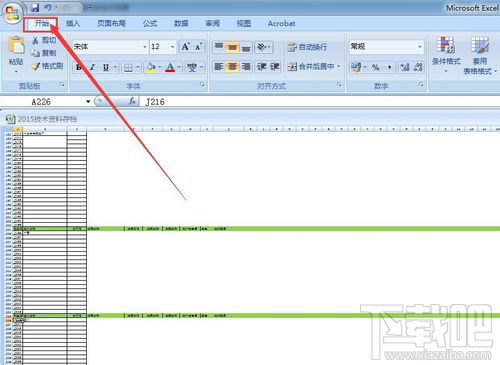Screen dimensions: 500x365
Task: Open the Office button menu
Action: [x=13, y=13]
